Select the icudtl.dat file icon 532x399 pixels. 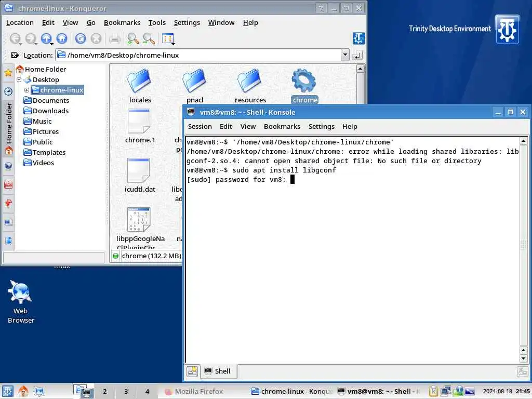139,170
